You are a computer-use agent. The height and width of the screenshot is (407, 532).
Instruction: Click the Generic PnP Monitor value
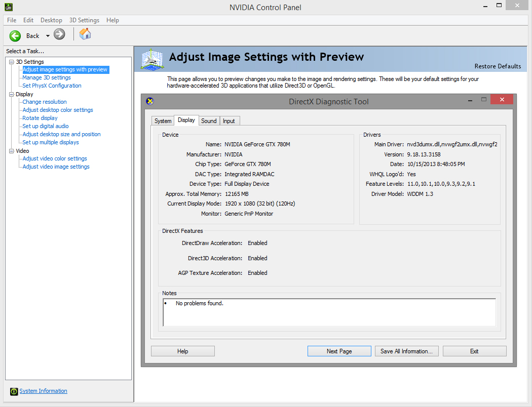249,214
